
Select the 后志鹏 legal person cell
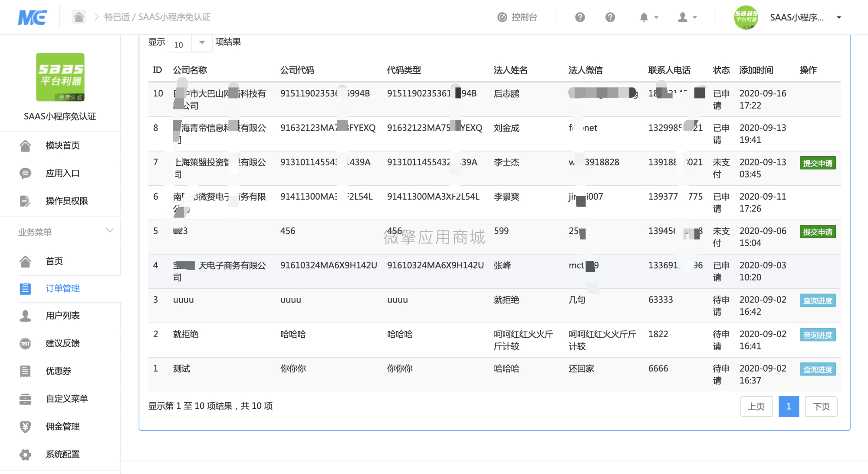(x=506, y=94)
